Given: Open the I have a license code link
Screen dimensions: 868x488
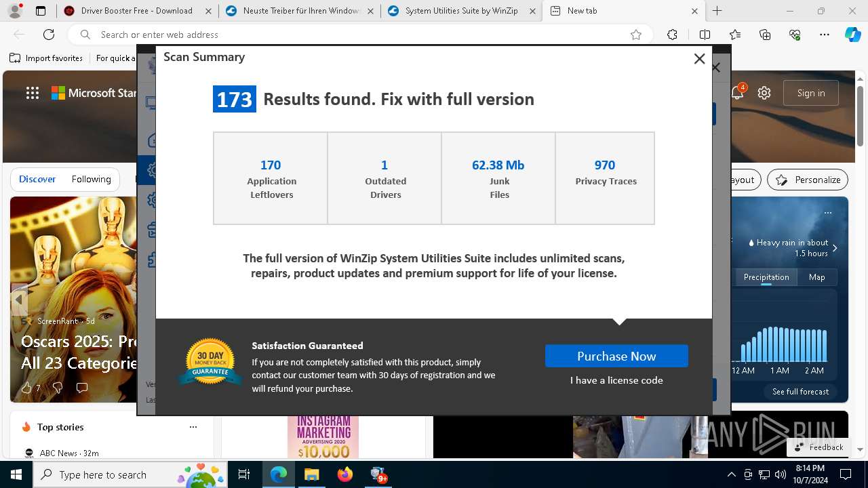Looking at the screenshot, I should pos(616,380).
